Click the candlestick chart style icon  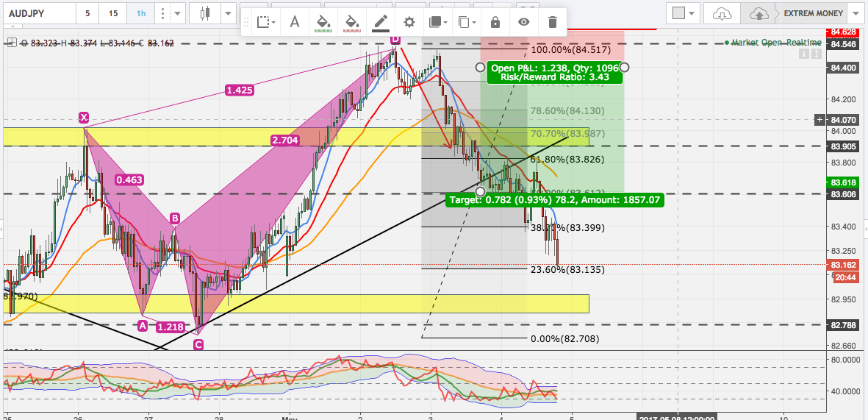[205, 13]
